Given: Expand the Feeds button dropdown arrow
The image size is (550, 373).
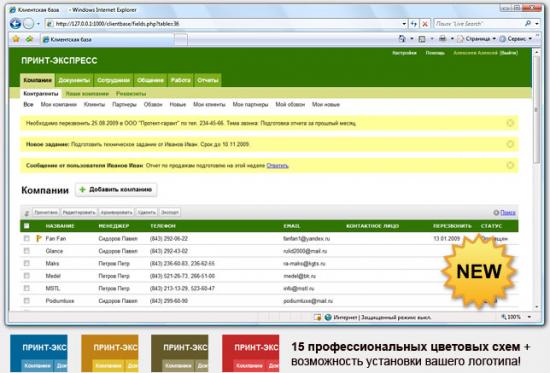Looking at the screenshot, I should [x=432, y=39].
